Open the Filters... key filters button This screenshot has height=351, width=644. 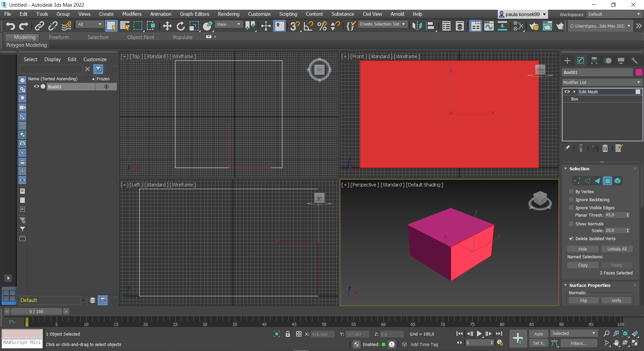pyautogui.click(x=579, y=343)
